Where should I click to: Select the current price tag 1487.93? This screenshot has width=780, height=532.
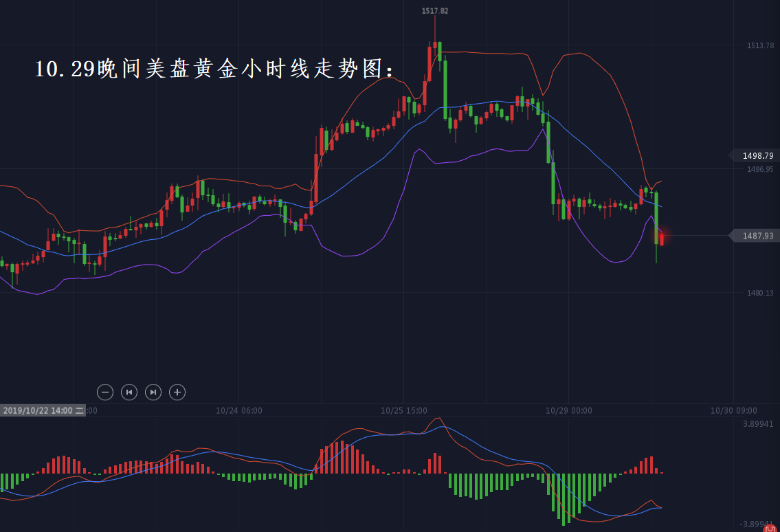[757, 236]
